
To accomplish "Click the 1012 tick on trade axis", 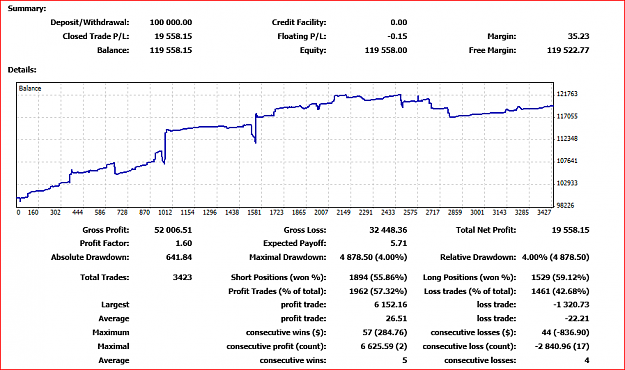I will (x=165, y=213).
